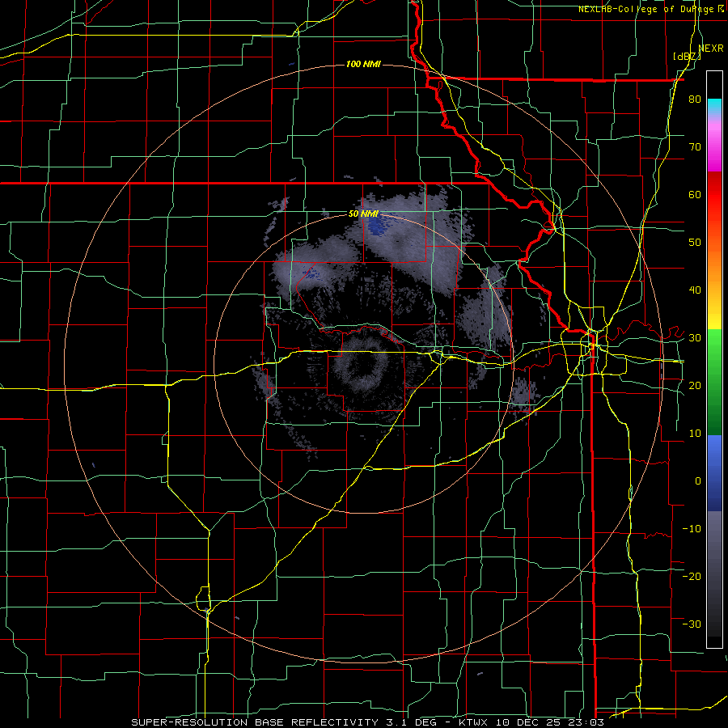Click the bright green section of the color bar
Viewport: 728px width, 728px height.
click(714, 348)
